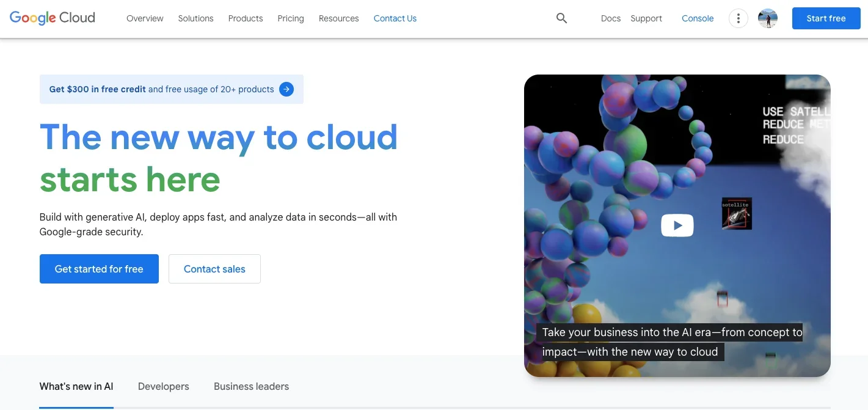Play the video with the play button
This screenshot has width=868, height=410.
677,225
